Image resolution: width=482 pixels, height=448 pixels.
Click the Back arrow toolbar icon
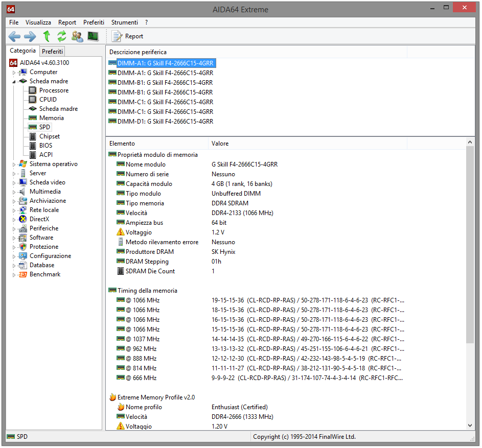click(x=14, y=36)
